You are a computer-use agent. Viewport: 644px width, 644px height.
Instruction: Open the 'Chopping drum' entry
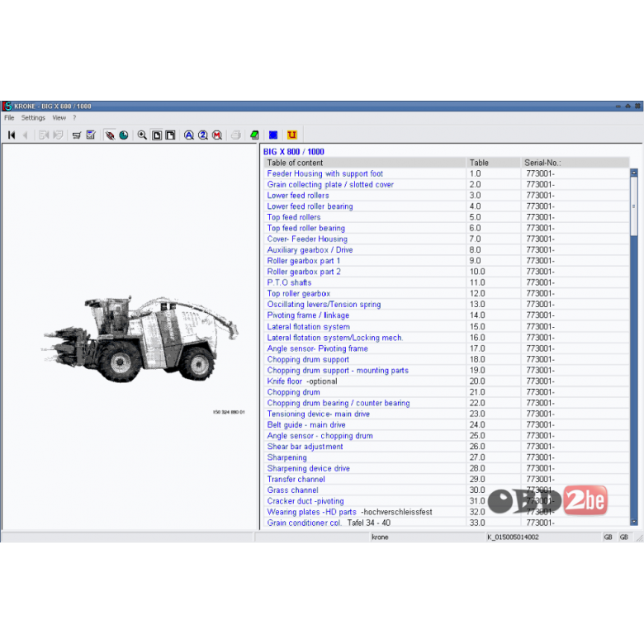293,392
